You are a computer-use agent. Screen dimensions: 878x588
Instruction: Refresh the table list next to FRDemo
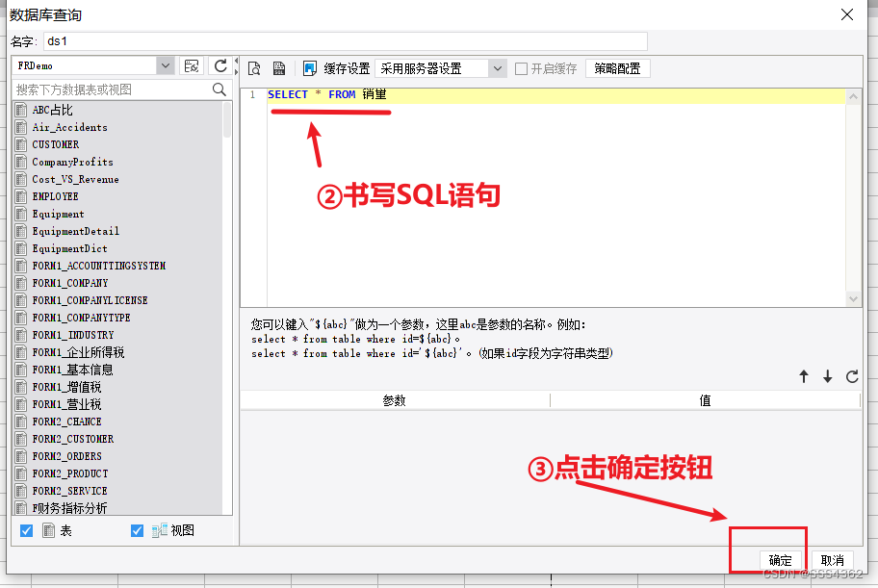220,66
